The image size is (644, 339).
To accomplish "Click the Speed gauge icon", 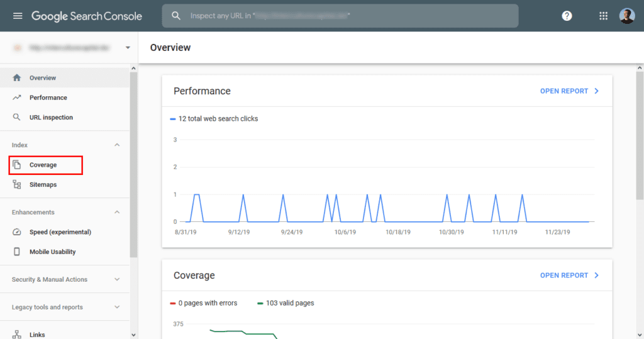I will pos(17,232).
